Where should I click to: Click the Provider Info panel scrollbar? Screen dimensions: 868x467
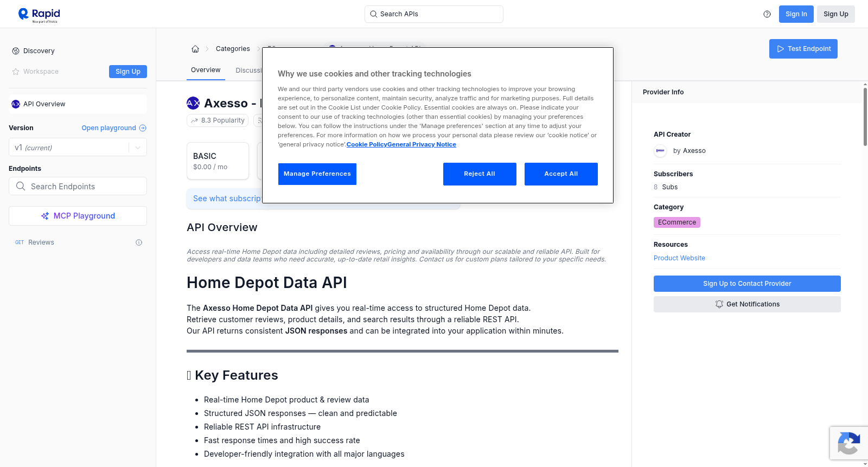(865, 117)
